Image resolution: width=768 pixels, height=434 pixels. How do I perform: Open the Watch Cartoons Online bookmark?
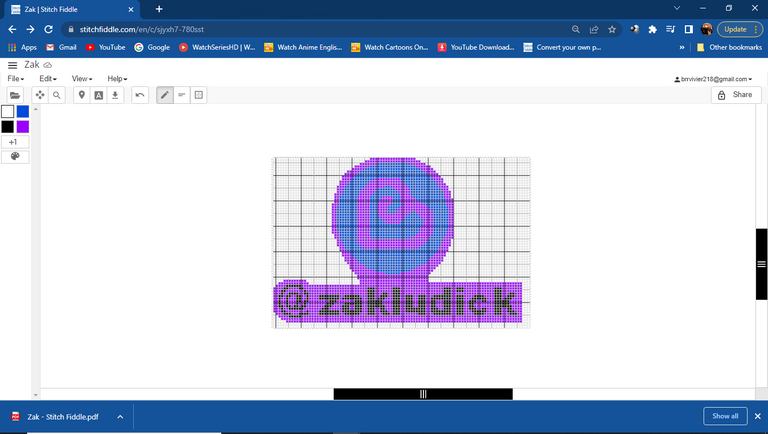(390, 48)
